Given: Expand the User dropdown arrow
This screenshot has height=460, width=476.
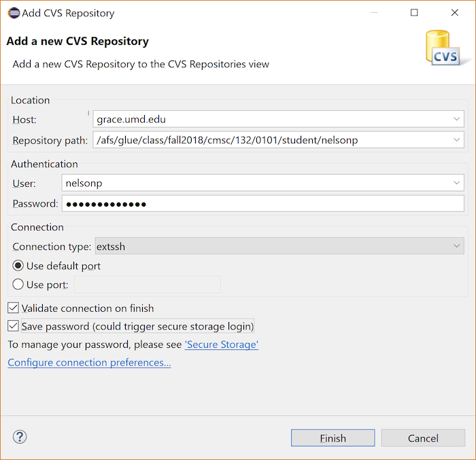Looking at the screenshot, I should (x=456, y=183).
